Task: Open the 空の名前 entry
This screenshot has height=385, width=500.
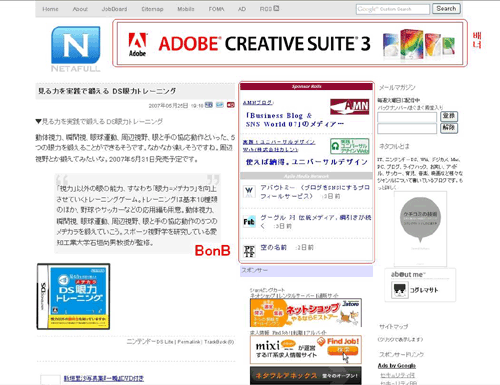Action: (274, 247)
